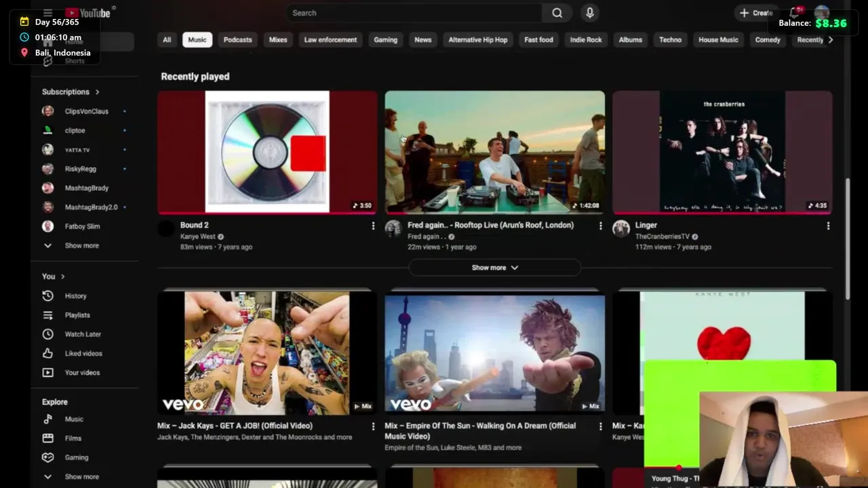This screenshot has height=488, width=868.
Task: Select the All filter chip
Action: coord(167,40)
